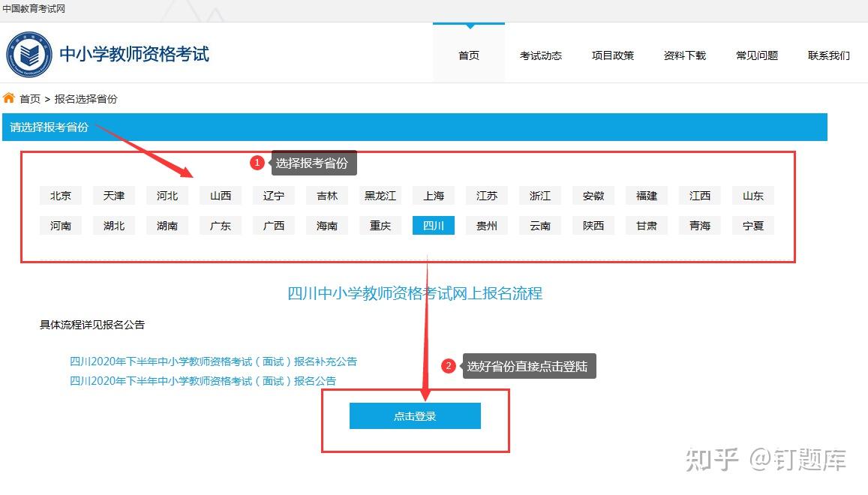Pick the 吉林 province button
This screenshot has height=495, width=868.
pyautogui.click(x=327, y=196)
